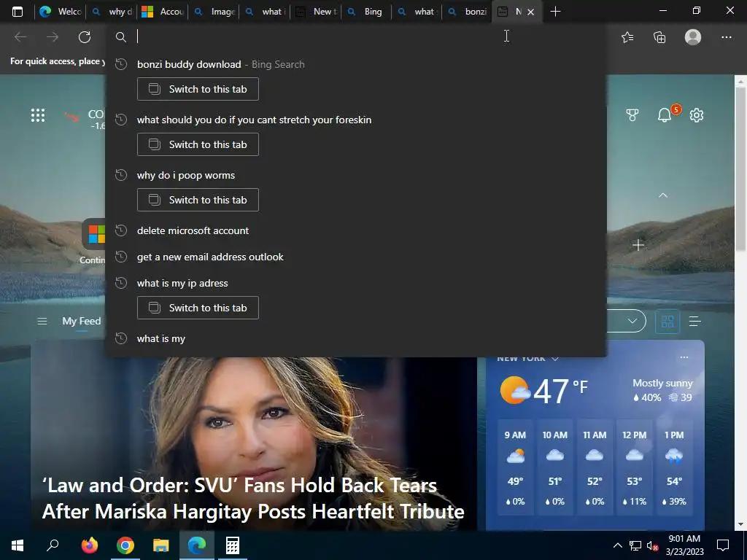
Task: Open the network tray icon
Action: (635, 545)
